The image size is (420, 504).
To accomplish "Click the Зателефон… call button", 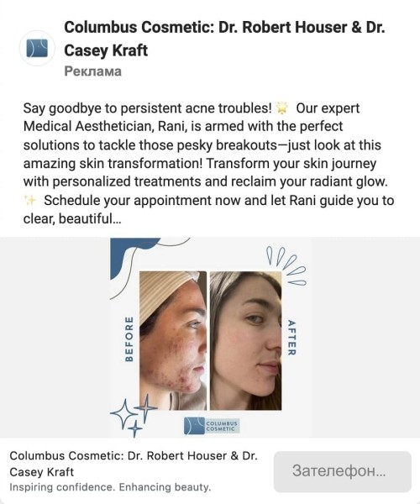I will [x=343, y=471].
